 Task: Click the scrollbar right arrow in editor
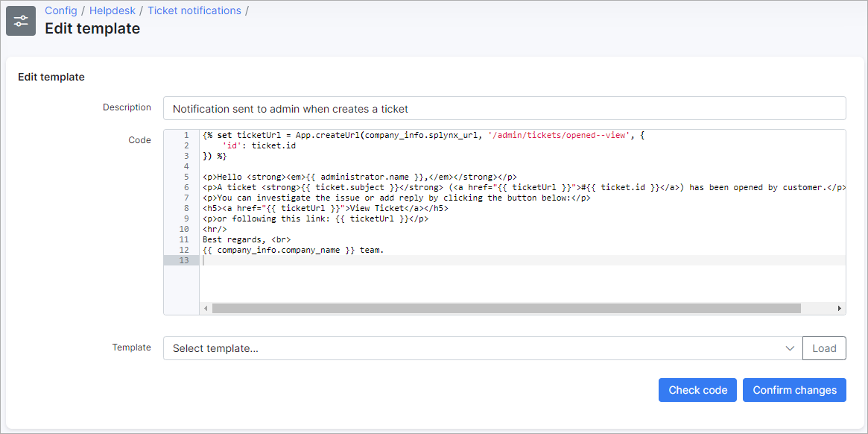point(840,308)
